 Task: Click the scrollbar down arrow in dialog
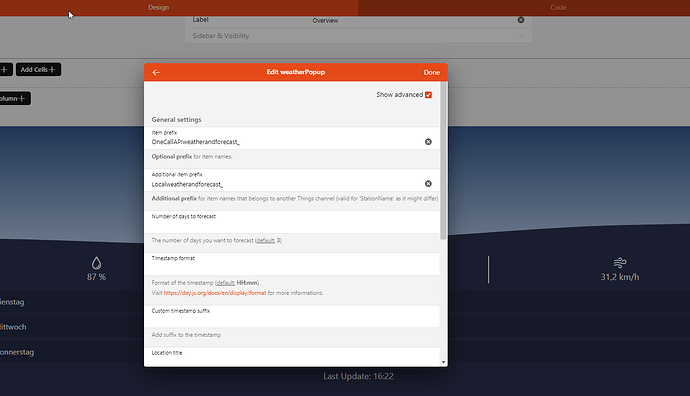pos(443,362)
